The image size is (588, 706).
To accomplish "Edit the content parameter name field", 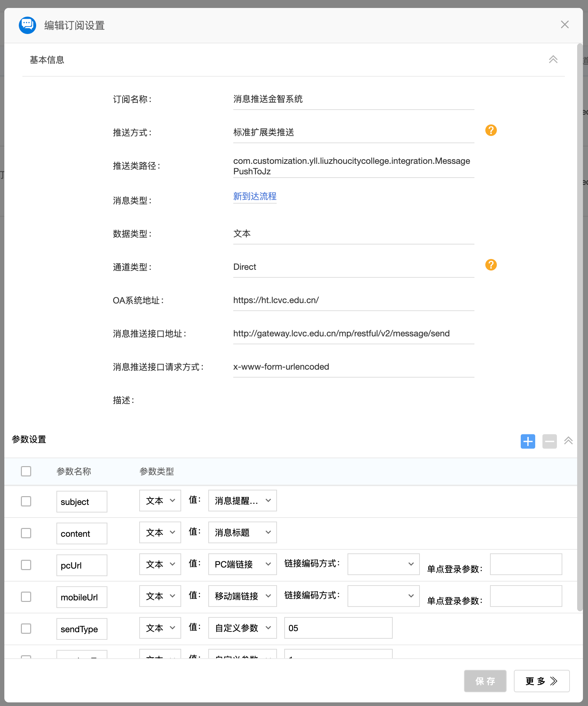I will (x=82, y=533).
